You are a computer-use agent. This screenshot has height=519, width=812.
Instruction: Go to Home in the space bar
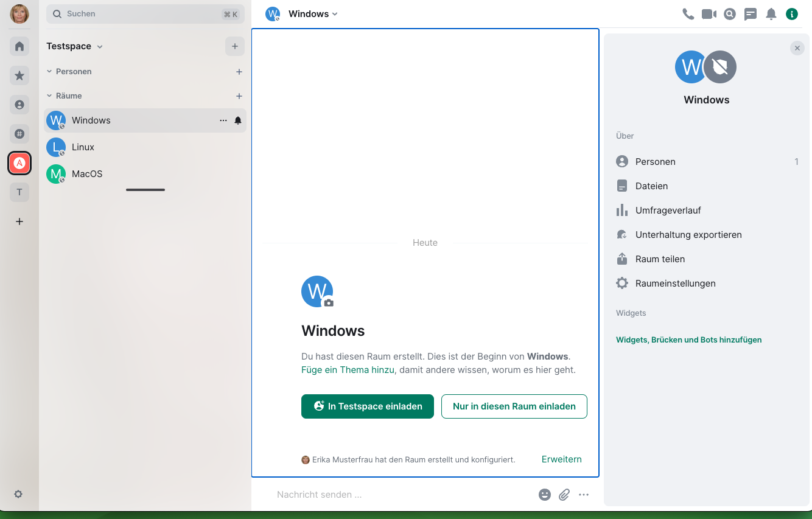click(x=19, y=46)
